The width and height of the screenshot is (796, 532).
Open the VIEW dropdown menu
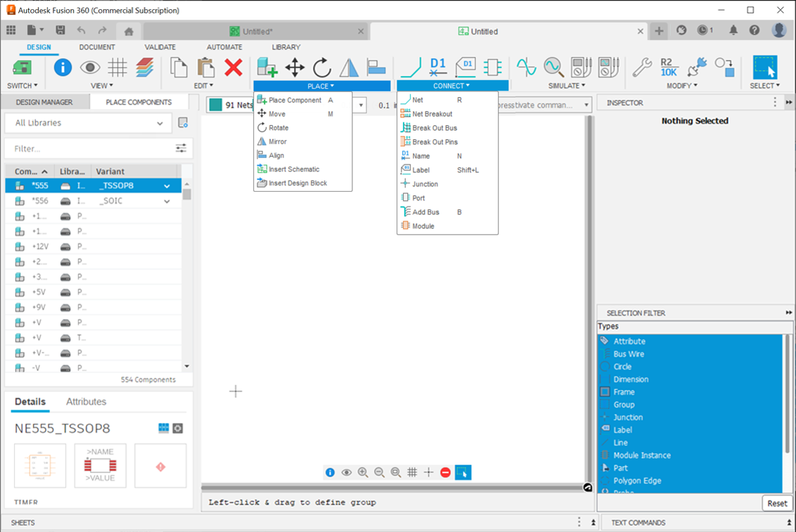(102, 86)
